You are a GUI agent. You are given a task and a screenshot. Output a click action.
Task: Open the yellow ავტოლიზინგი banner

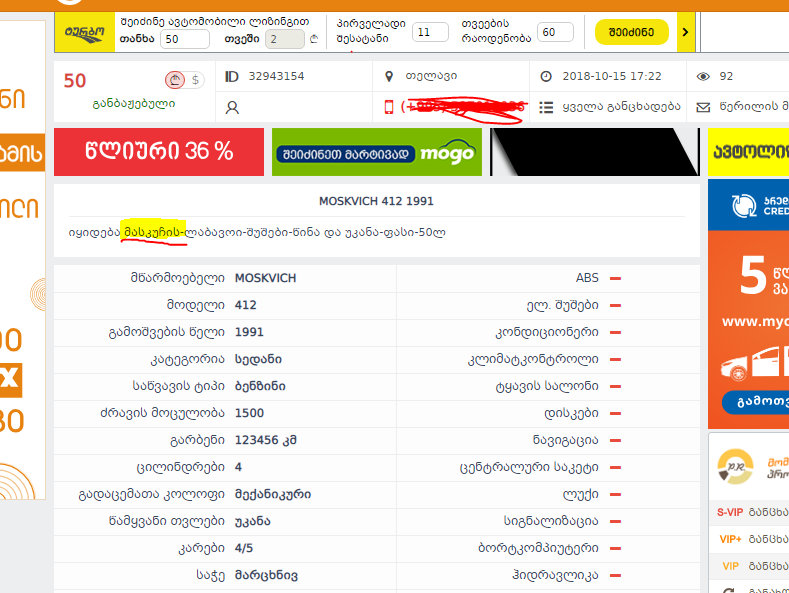point(748,152)
